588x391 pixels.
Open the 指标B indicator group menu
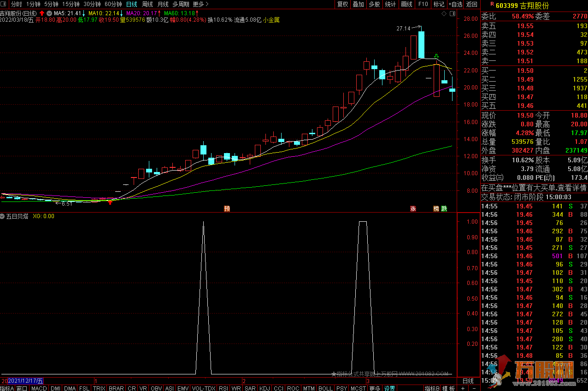(x=432, y=388)
